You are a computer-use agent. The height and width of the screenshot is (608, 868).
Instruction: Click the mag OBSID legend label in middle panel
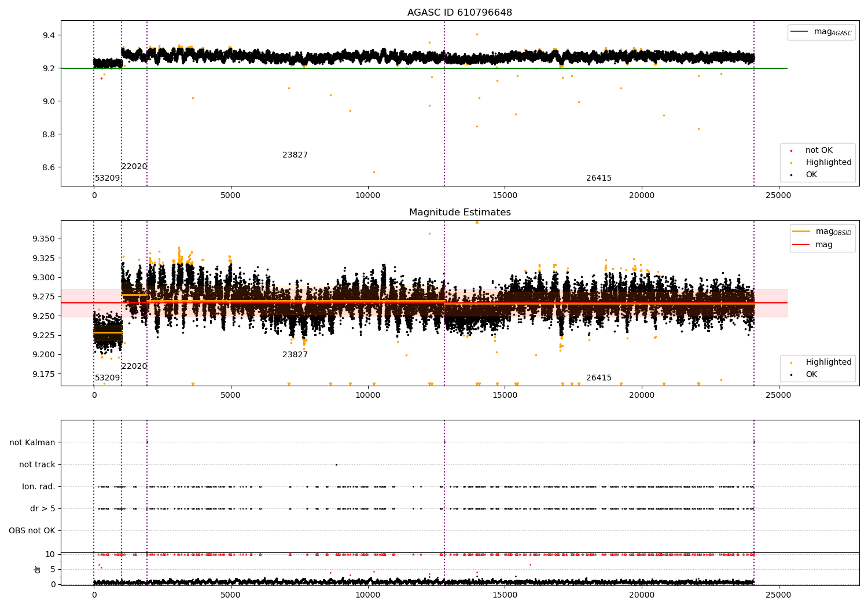pyautogui.click(x=833, y=232)
